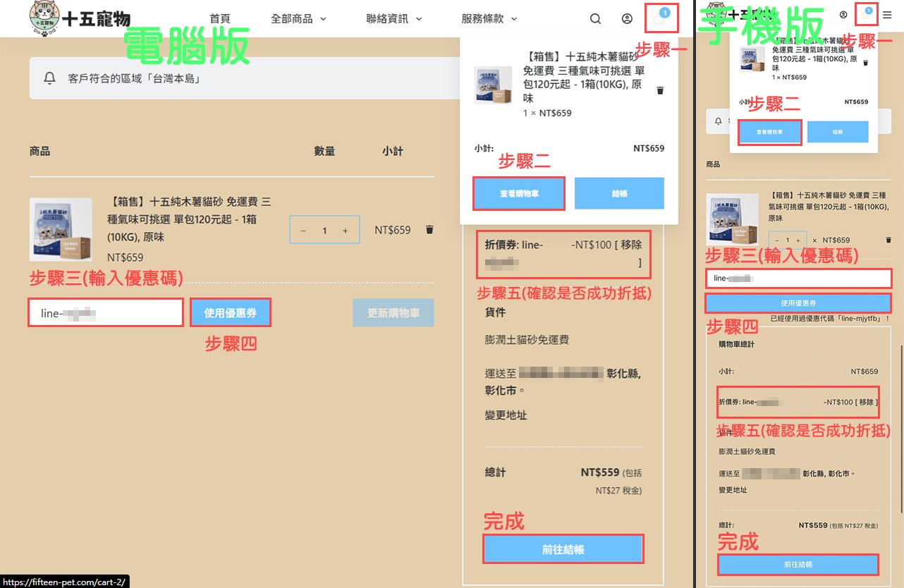
Task: Click desktop 前往結帳 button
Action: point(563,549)
